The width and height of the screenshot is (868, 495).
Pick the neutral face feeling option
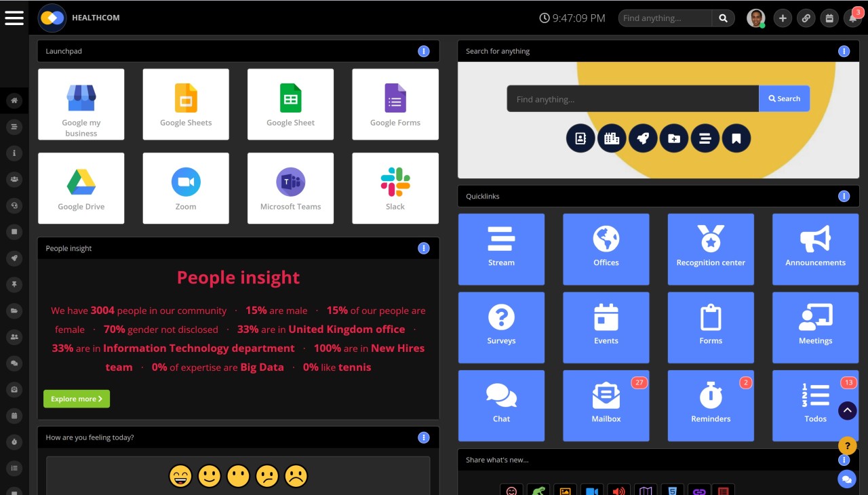(x=238, y=475)
